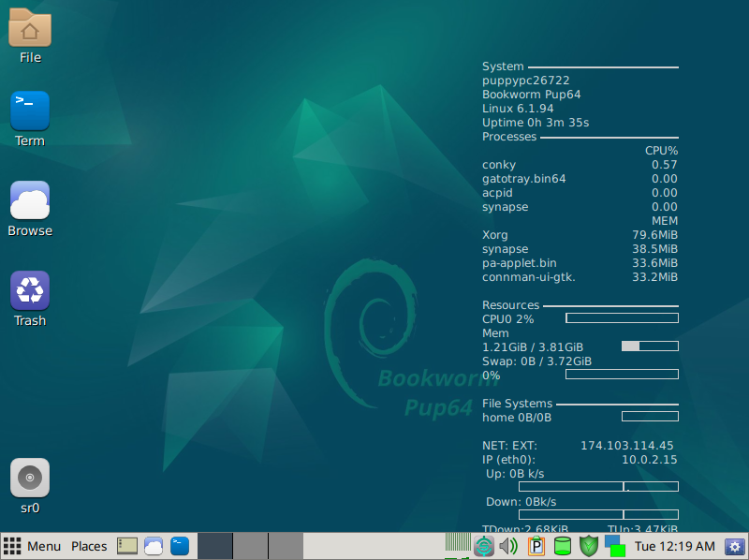Launch the Term desktop shortcut
The image size is (749, 560).
[30, 111]
